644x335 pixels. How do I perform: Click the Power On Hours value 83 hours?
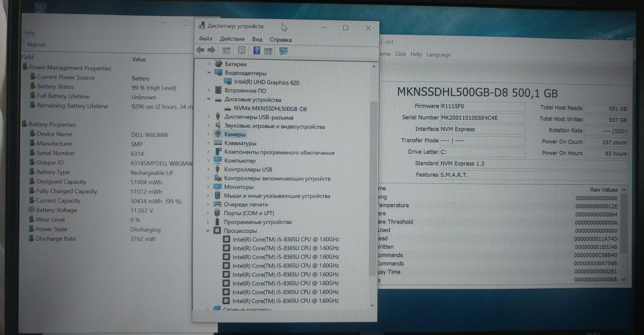point(606,154)
